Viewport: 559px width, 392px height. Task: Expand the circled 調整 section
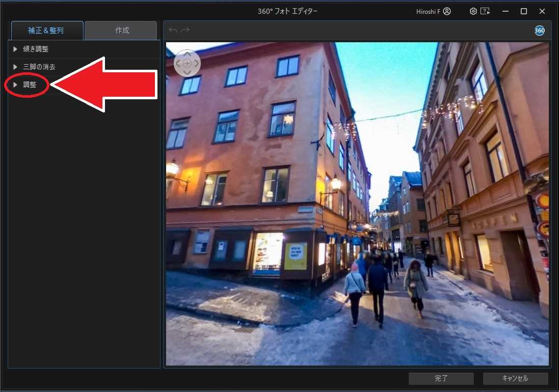tap(30, 85)
